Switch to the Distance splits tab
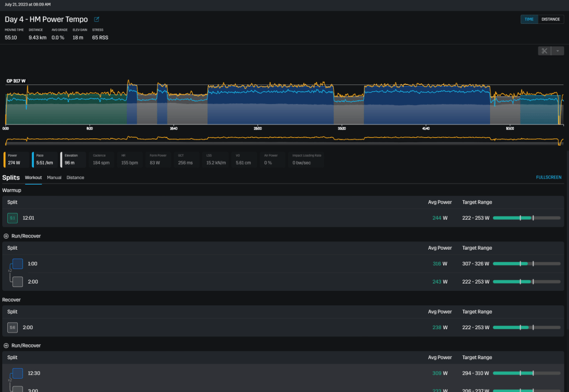Screen dimensions: 569x392 75,178
